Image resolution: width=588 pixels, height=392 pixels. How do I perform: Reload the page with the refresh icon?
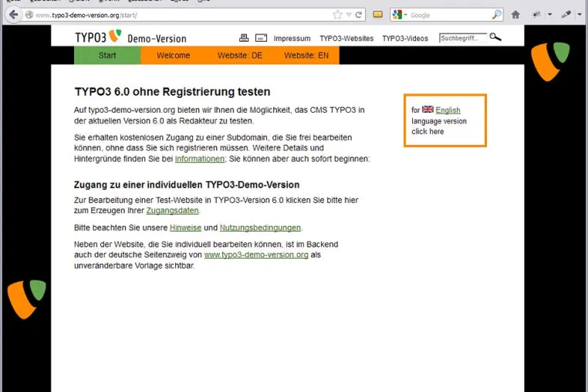point(359,15)
